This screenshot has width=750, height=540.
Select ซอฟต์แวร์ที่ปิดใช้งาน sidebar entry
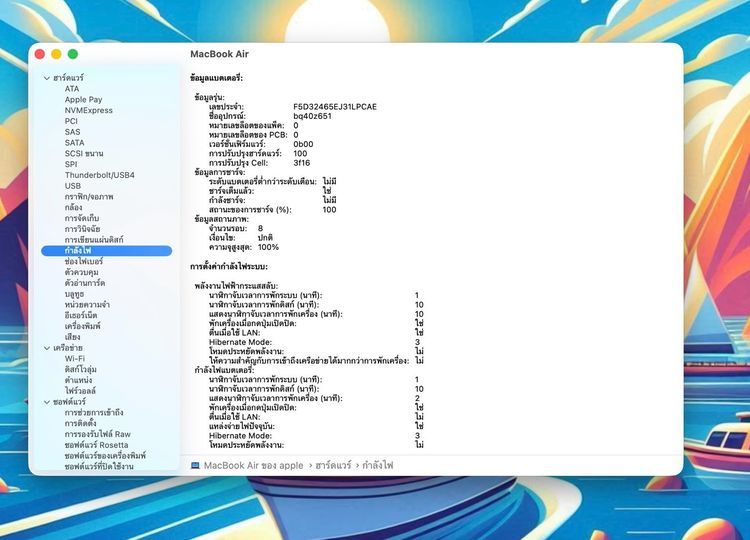click(x=99, y=467)
